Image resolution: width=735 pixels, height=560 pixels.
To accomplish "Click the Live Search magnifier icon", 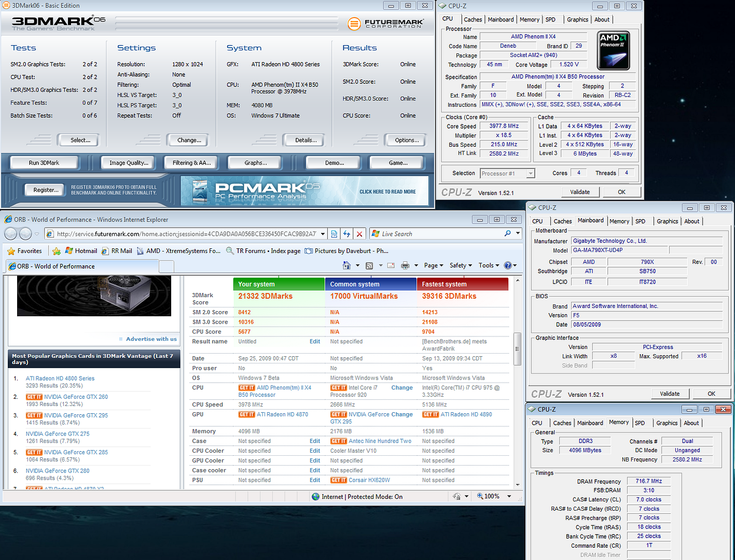I will tap(507, 233).
